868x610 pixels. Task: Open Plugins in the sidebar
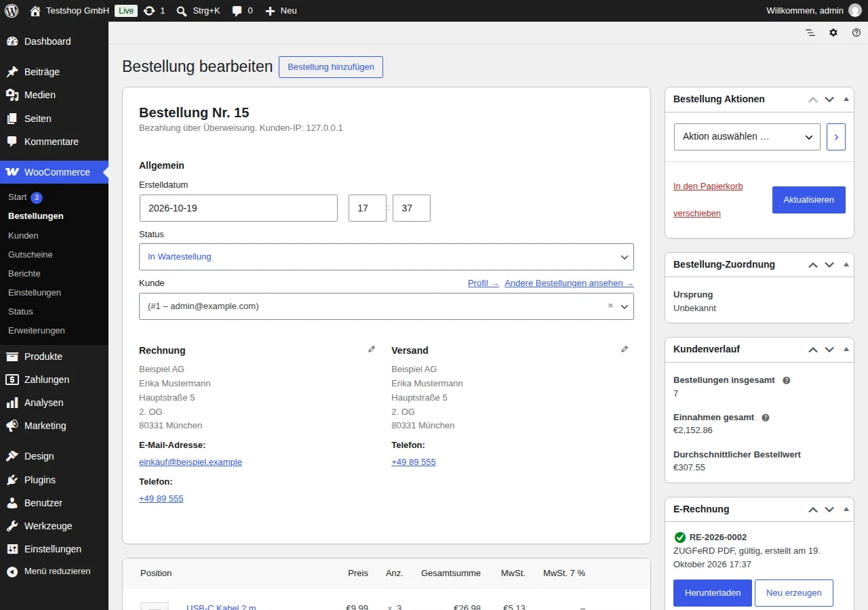click(54, 480)
